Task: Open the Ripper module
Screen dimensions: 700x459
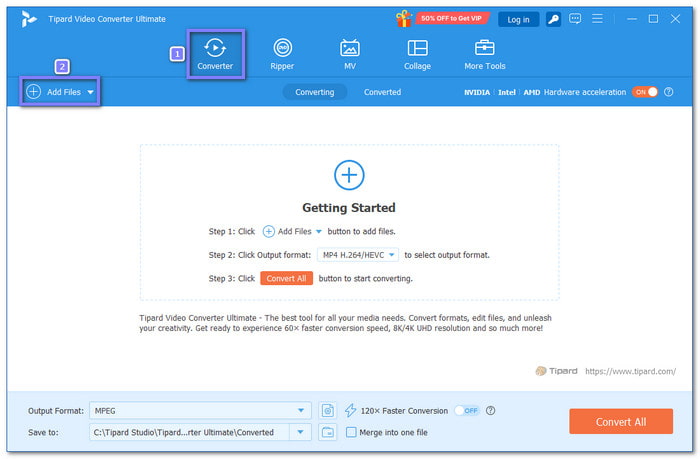Action: coord(282,54)
